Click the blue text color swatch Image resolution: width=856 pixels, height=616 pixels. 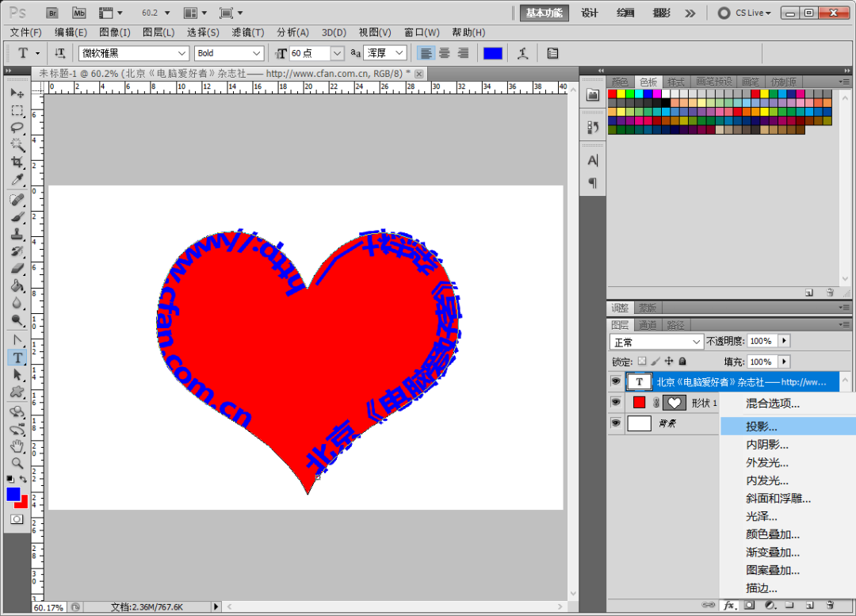pyautogui.click(x=492, y=53)
